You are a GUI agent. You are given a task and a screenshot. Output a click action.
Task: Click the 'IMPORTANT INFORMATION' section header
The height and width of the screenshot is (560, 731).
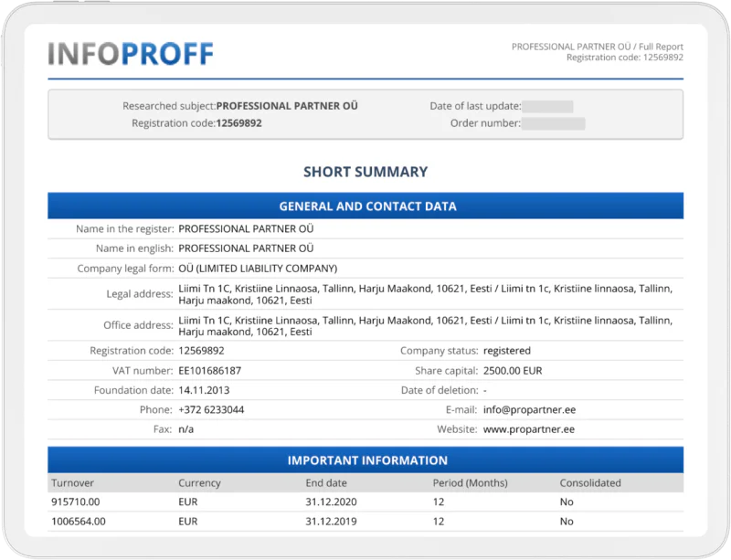pyautogui.click(x=365, y=460)
